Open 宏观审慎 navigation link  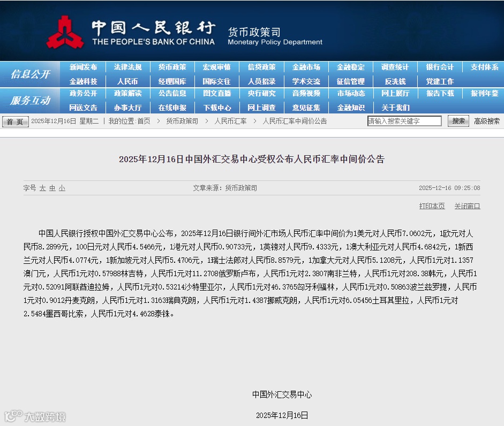216,67
